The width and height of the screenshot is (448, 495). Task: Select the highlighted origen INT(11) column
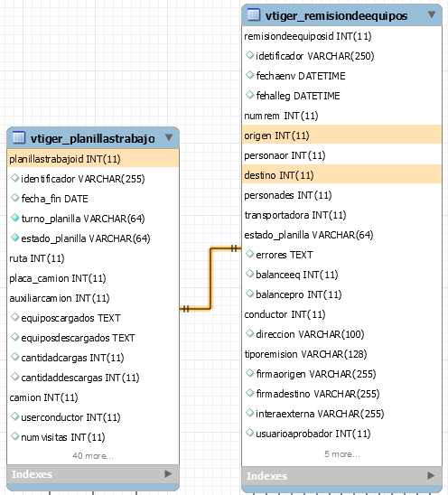tap(341, 135)
